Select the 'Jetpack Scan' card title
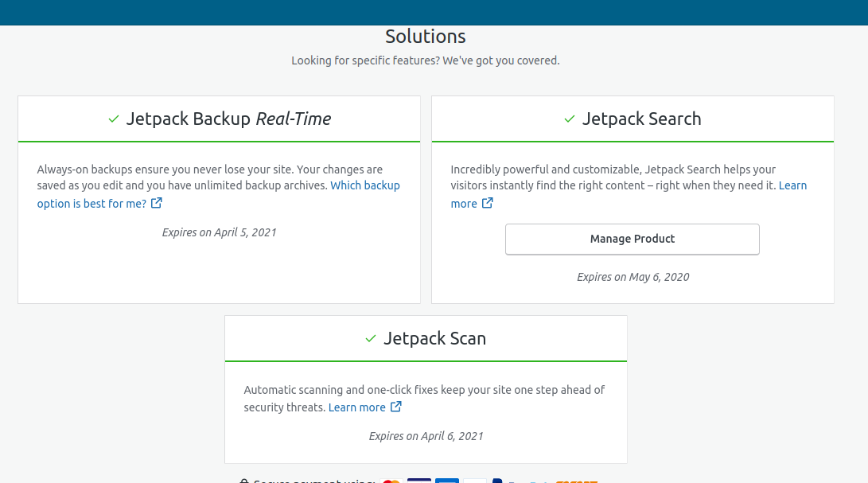Image resolution: width=868 pixels, height=483 pixels. coord(434,338)
